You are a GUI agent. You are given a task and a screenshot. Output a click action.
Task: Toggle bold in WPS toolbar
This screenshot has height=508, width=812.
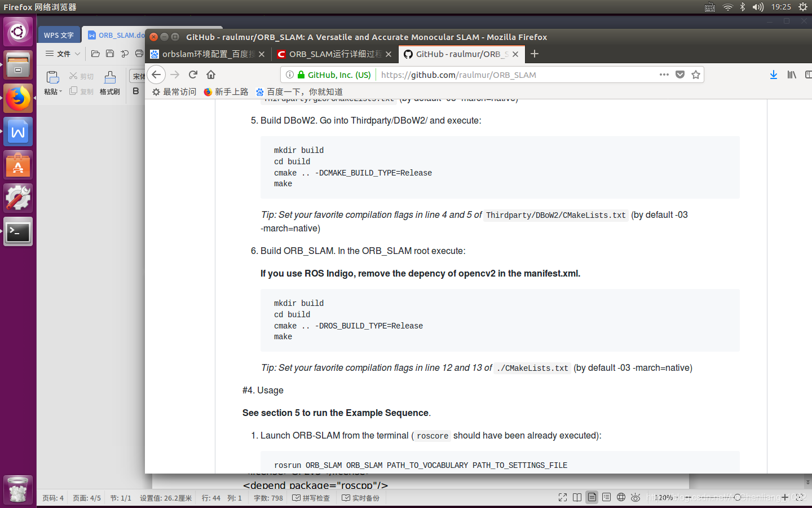point(136,91)
